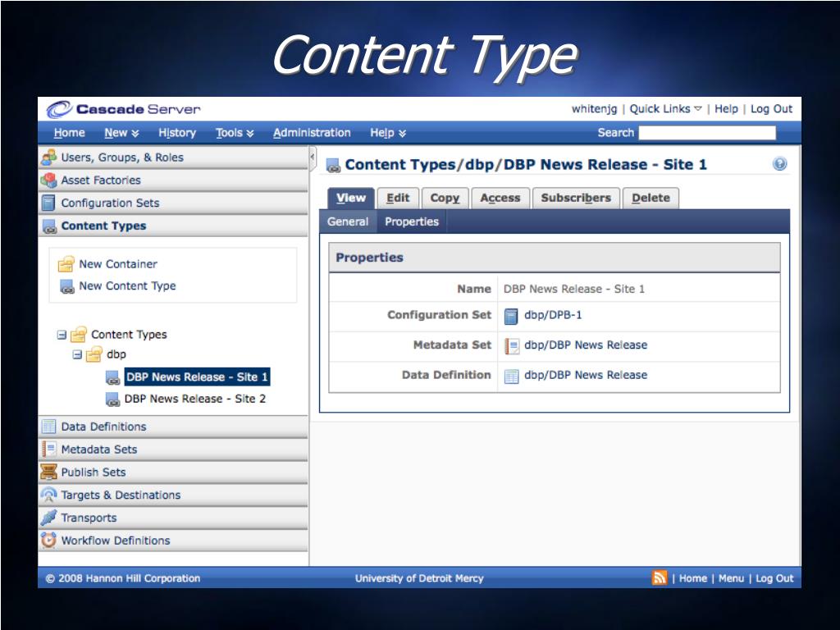
Task: Click the blue help question mark icon
Action: point(780,164)
